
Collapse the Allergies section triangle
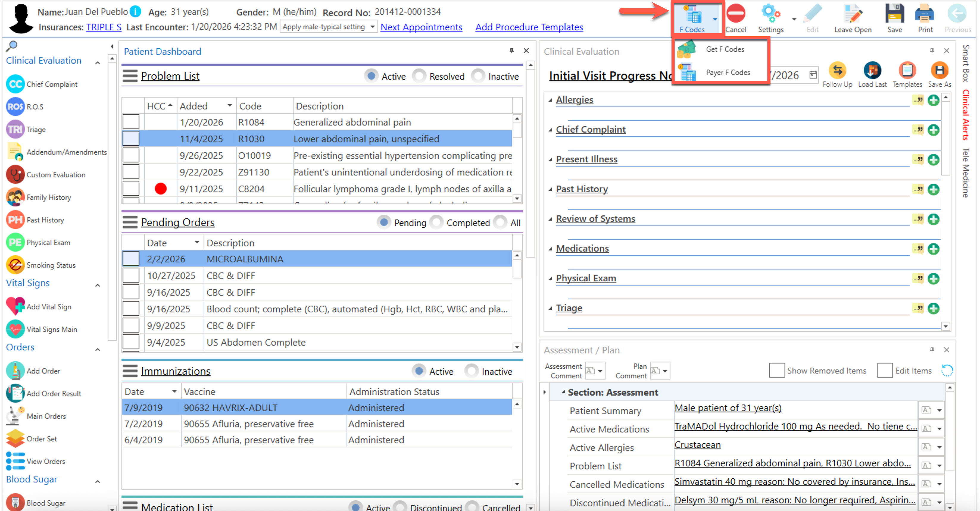[x=550, y=100]
